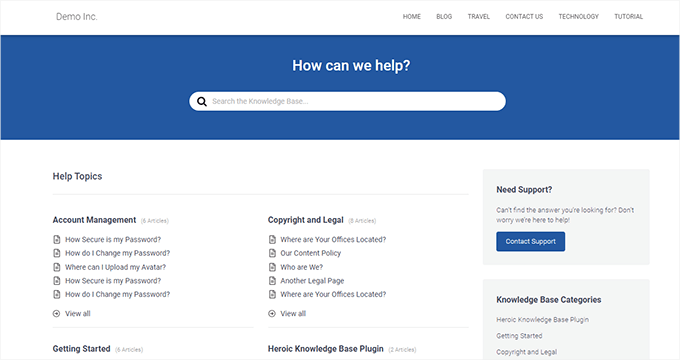Screen dimensions: 680x360
Task: Open the HOME menu item
Action: (x=412, y=16)
